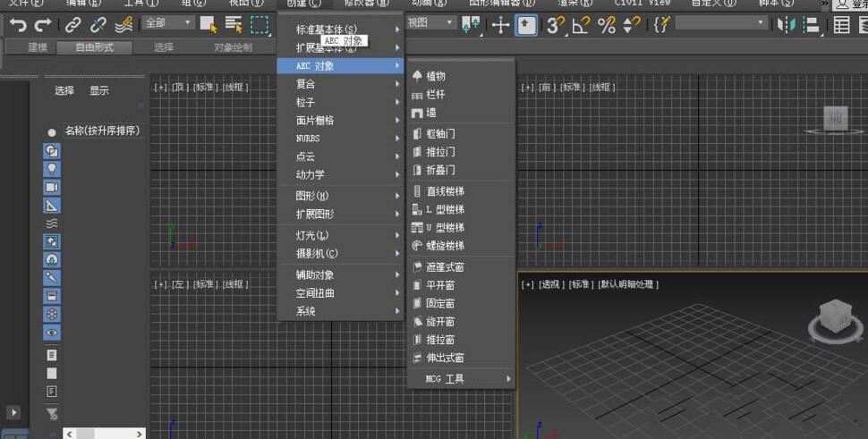
Task: Click the Align tool icon
Action: pyautogui.click(x=811, y=25)
